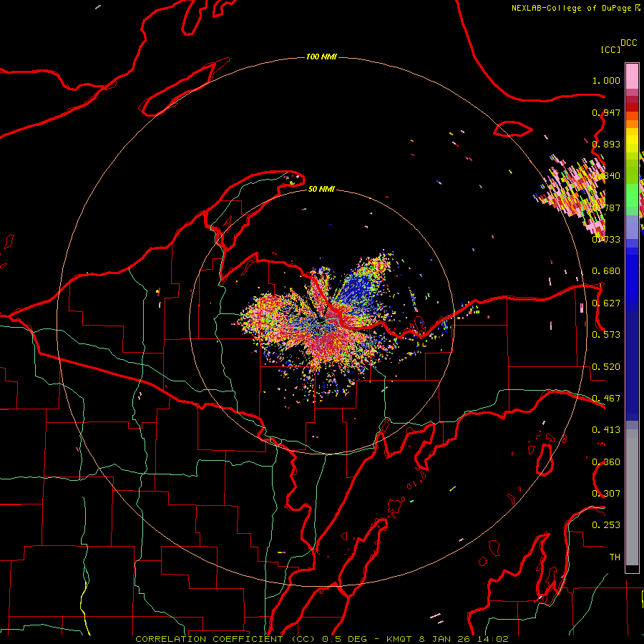
Task: Select the 0.413 value on the color scale
Action: [606, 430]
